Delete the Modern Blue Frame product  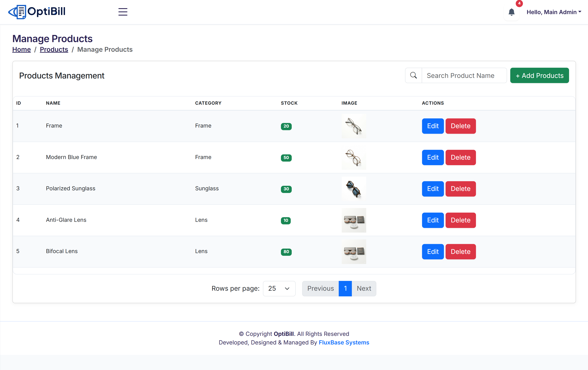point(461,157)
